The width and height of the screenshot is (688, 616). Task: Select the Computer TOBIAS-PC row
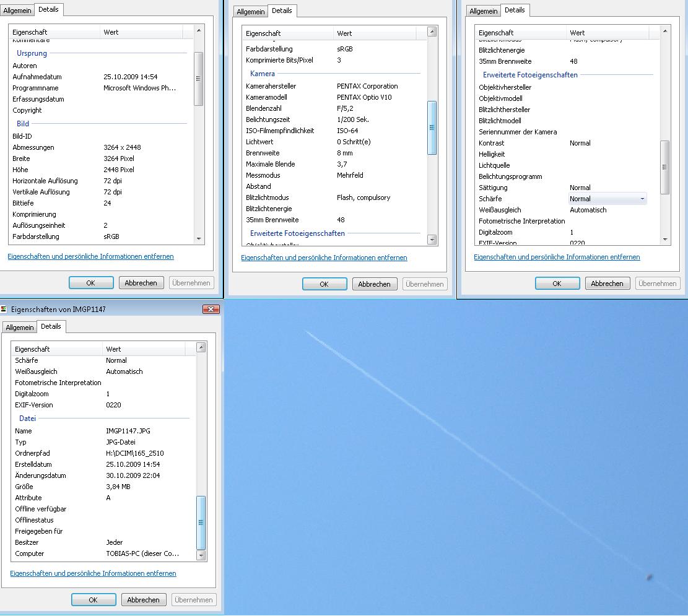coord(104,553)
